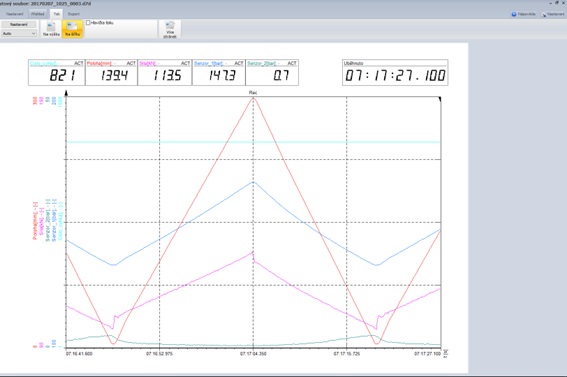
Task: Click the right black marker at graph corner
Action: 440,99
